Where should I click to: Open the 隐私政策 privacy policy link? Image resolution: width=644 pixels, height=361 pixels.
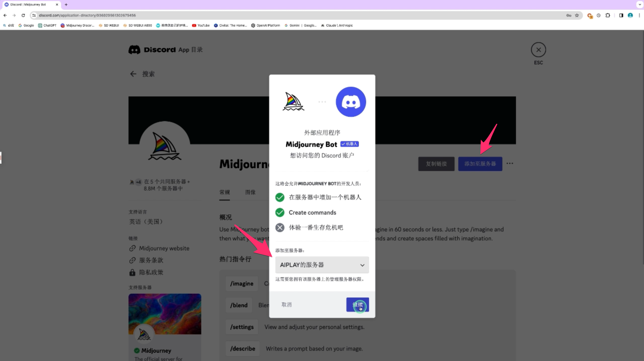(x=151, y=272)
